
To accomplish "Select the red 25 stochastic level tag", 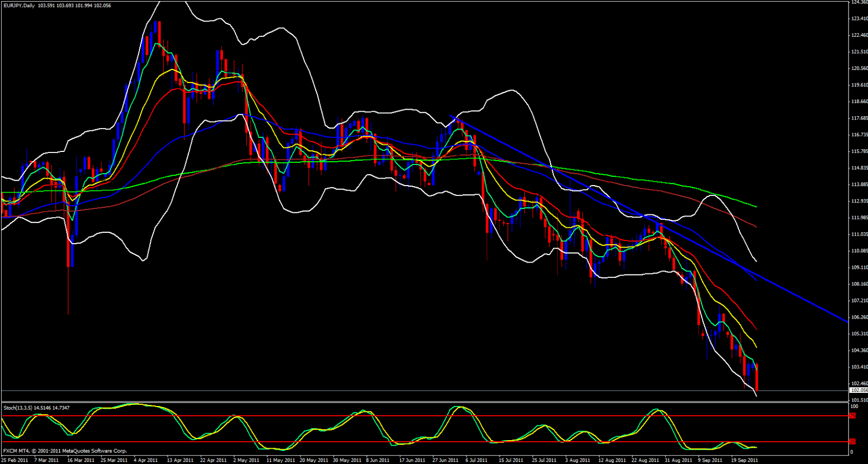I will coord(852,442).
